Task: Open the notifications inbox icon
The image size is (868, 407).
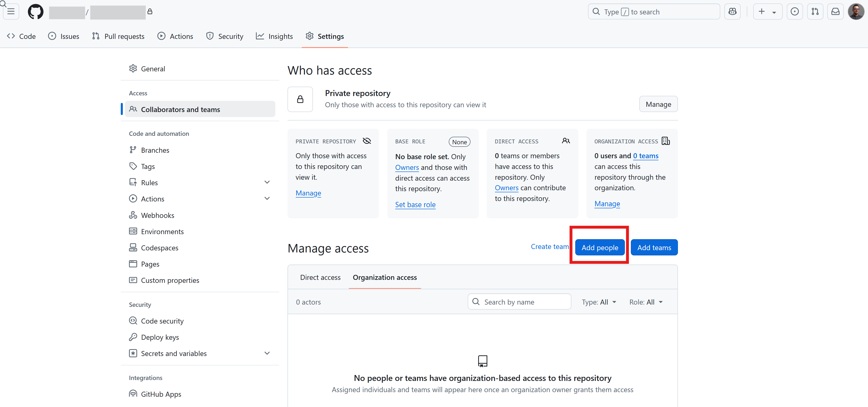Action: tap(835, 12)
